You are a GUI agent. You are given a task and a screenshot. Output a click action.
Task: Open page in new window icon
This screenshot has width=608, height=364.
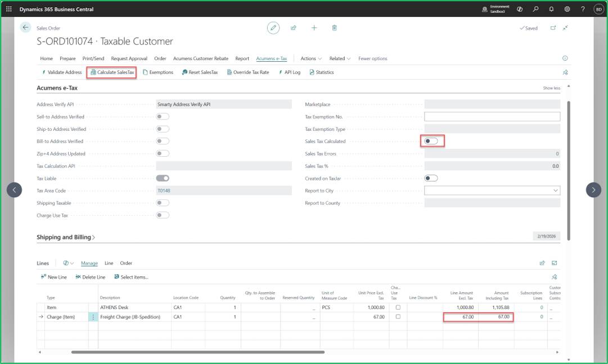coord(553,28)
